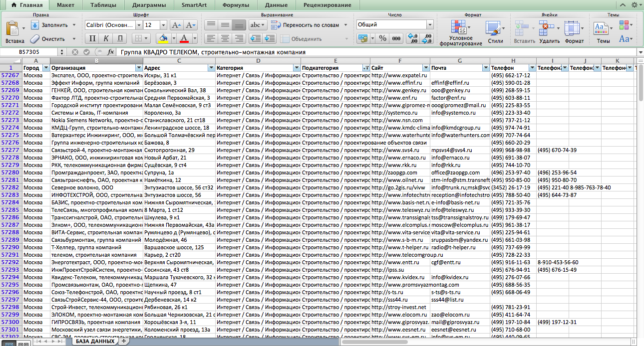Apply percent style format
This screenshot has height=346, width=644.
pyautogui.click(x=383, y=38)
